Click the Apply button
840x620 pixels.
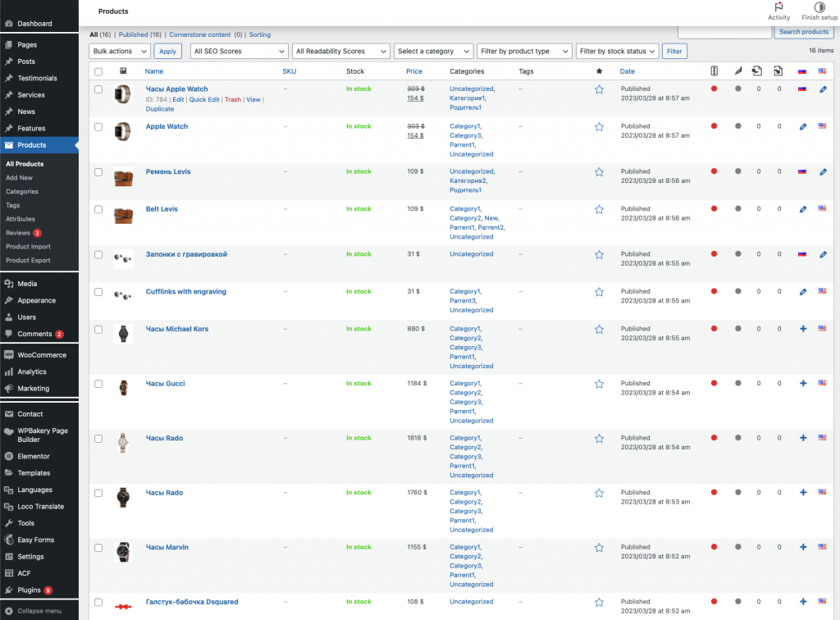coord(167,52)
